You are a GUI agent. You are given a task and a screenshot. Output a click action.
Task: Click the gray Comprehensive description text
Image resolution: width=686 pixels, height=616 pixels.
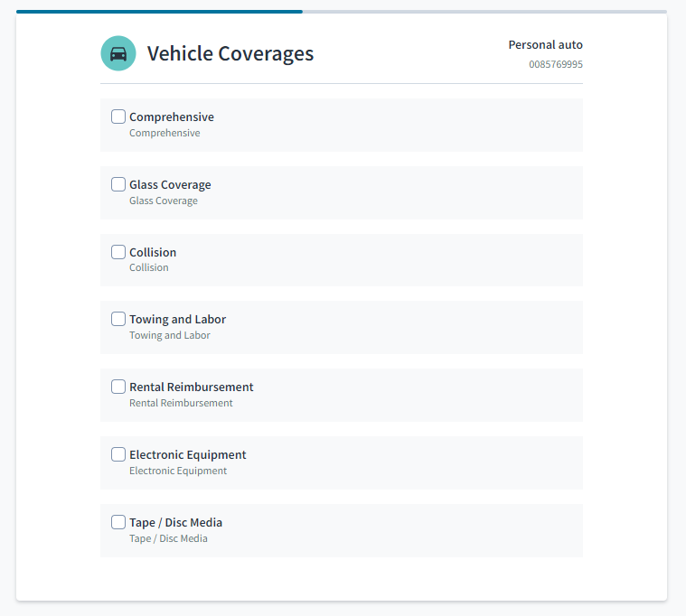point(164,133)
